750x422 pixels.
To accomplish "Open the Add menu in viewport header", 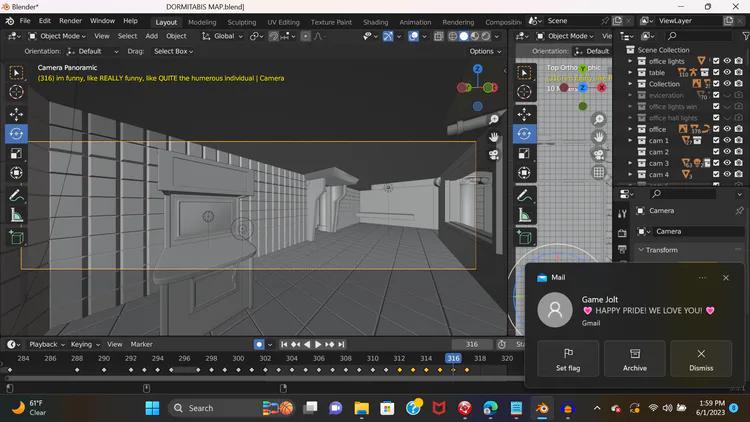I will click(x=152, y=36).
